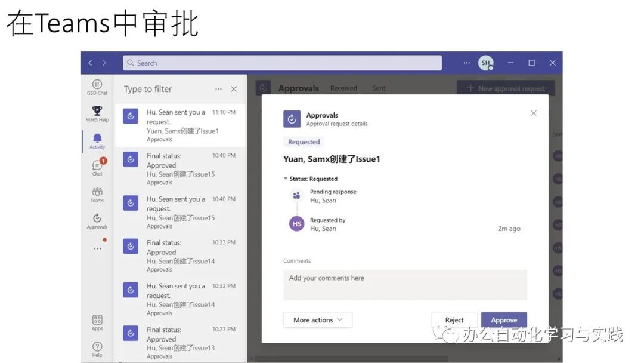Click the New approval request button
644x363 pixels.
pyautogui.click(x=505, y=87)
